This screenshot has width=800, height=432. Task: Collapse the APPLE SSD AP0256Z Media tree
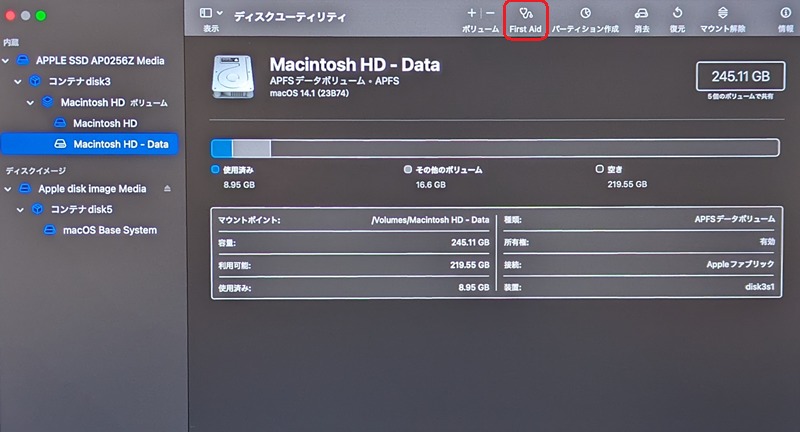tap(6, 61)
